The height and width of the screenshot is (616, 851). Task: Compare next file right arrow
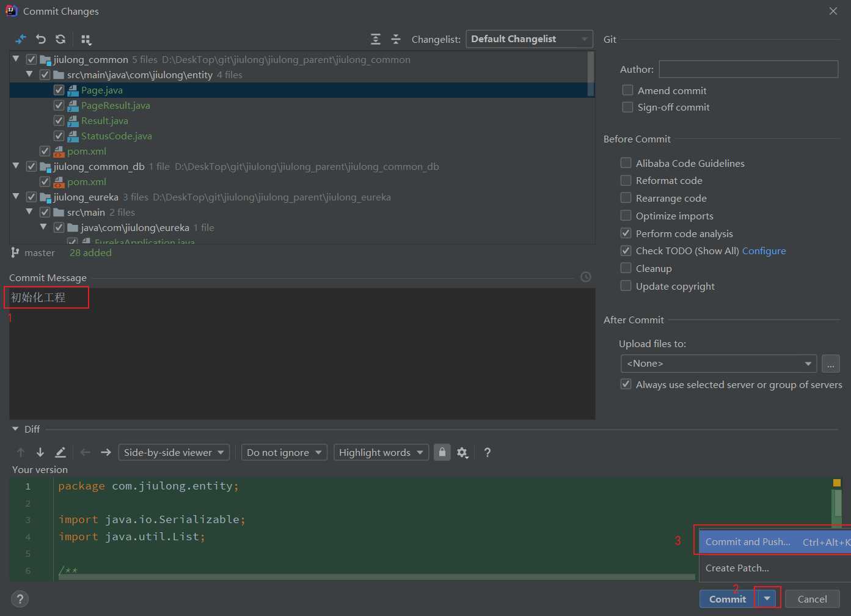(106, 452)
